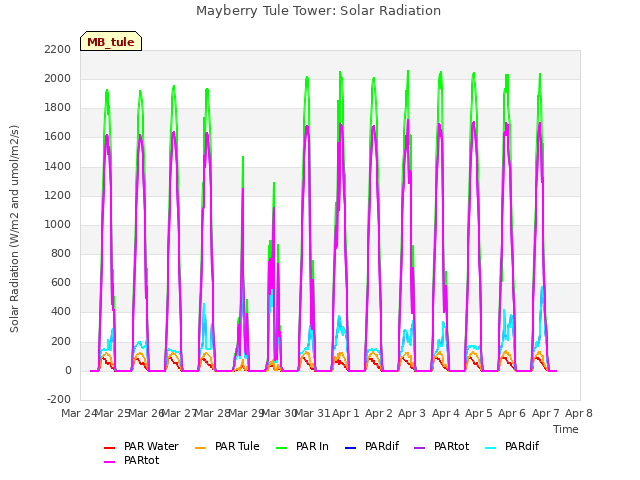This screenshot has height=480, width=640.
Task: Click the 'Apr 1' date tick label
Action: pyautogui.click(x=345, y=413)
